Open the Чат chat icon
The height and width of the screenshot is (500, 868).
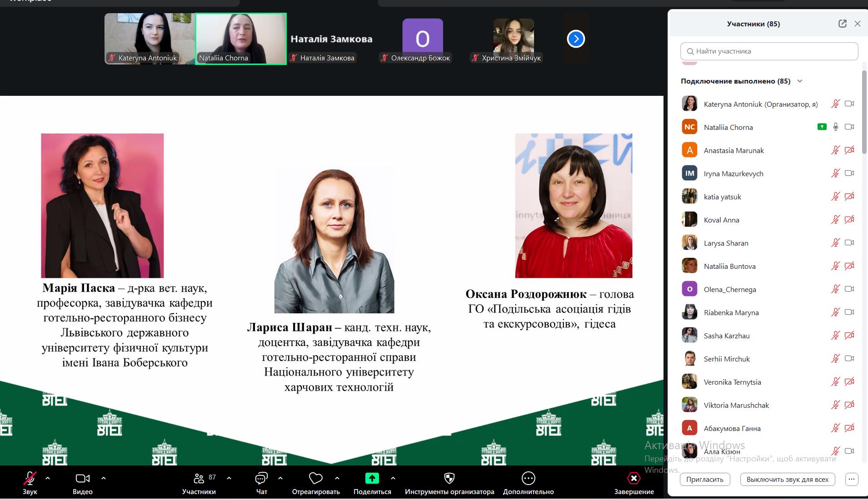[261, 478]
